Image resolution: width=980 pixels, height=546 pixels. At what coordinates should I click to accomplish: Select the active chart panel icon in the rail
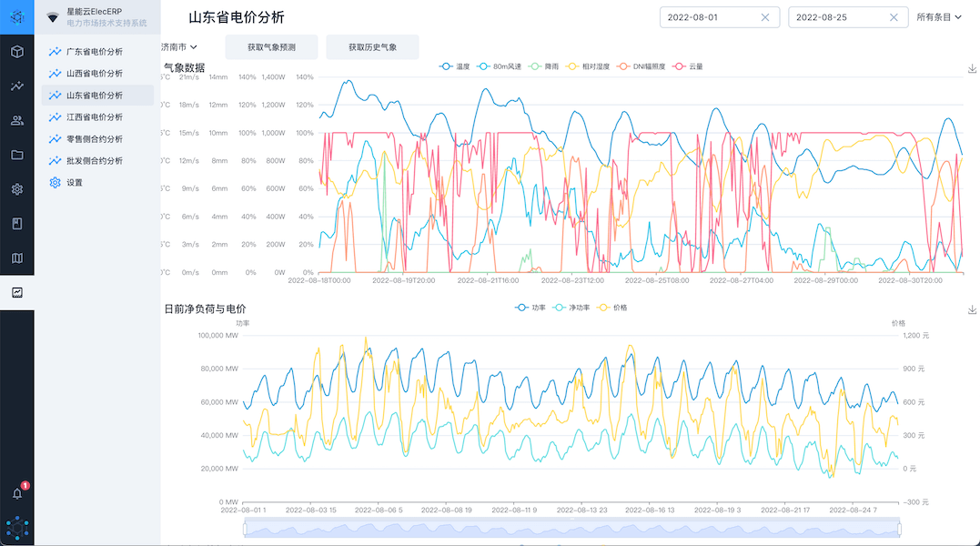pos(17,292)
